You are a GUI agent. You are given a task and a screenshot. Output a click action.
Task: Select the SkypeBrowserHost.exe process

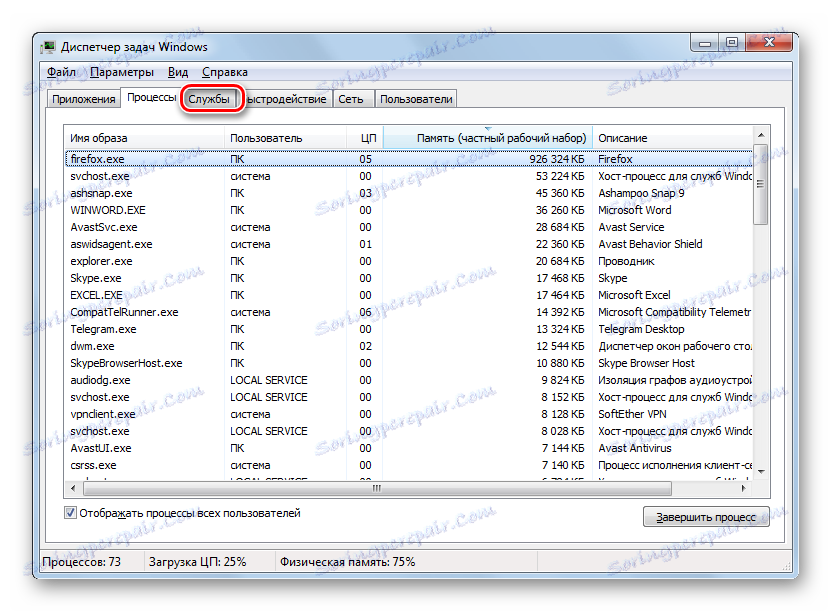[409, 363]
